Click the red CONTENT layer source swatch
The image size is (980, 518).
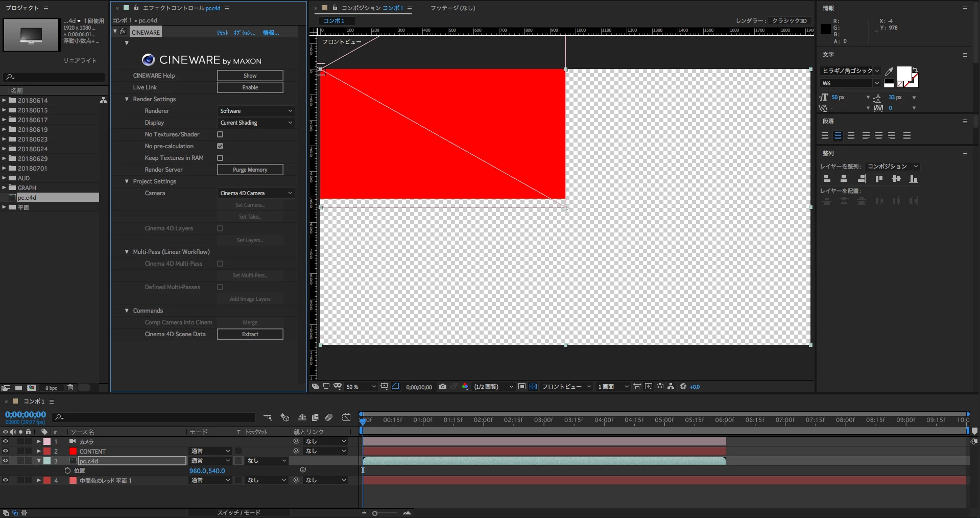(73, 451)
